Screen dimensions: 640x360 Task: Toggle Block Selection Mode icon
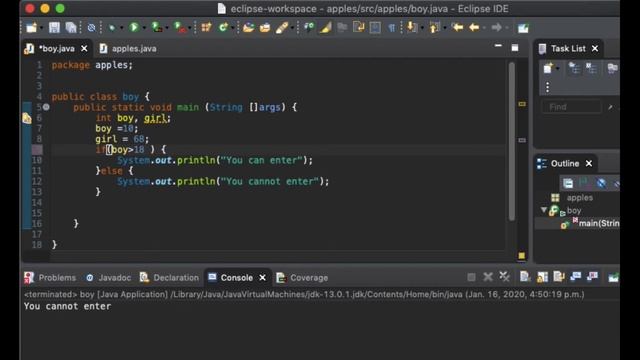click(x=375, y=28)
